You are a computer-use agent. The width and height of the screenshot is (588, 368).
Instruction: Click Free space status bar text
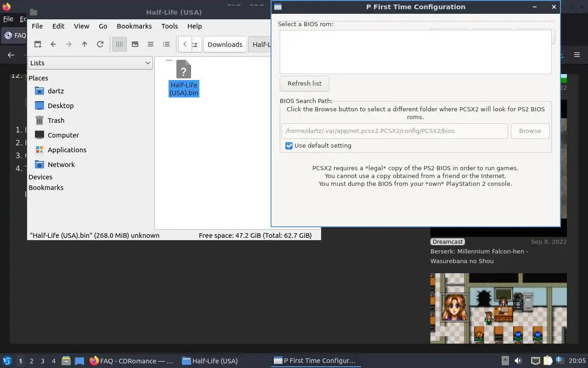pyautogui.click(x=255, y=236)
